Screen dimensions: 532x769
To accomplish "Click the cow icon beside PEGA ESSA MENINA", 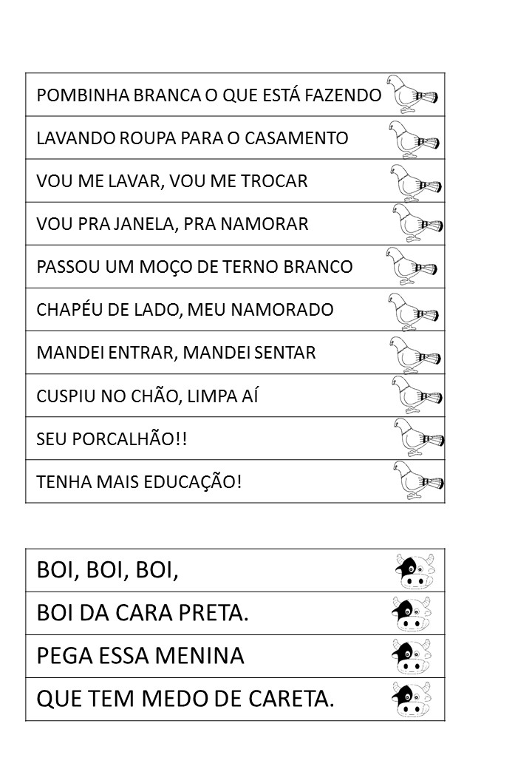I will point(413,656).
